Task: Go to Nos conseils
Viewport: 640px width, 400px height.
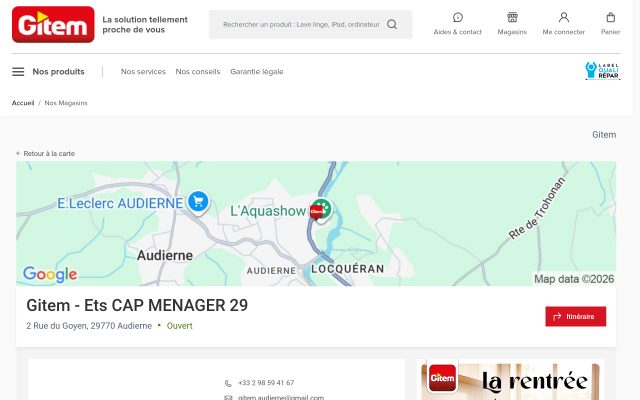Action: click(x=198, y=72)
